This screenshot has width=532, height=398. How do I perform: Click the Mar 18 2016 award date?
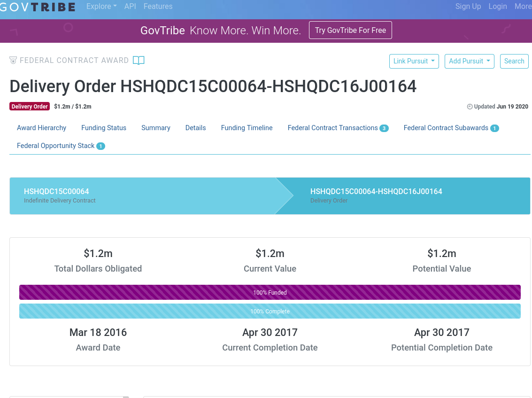click(98, 333)
